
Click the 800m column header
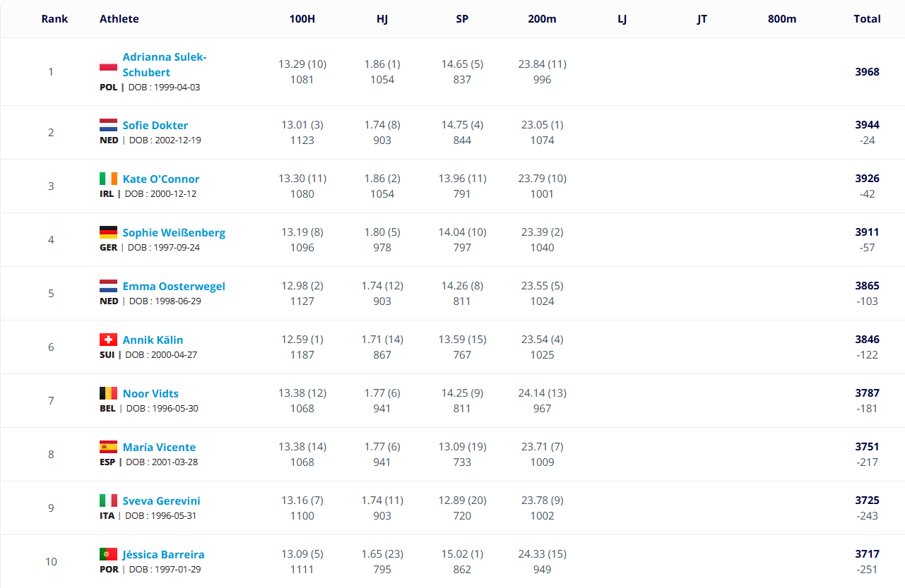tap(782, 19)
